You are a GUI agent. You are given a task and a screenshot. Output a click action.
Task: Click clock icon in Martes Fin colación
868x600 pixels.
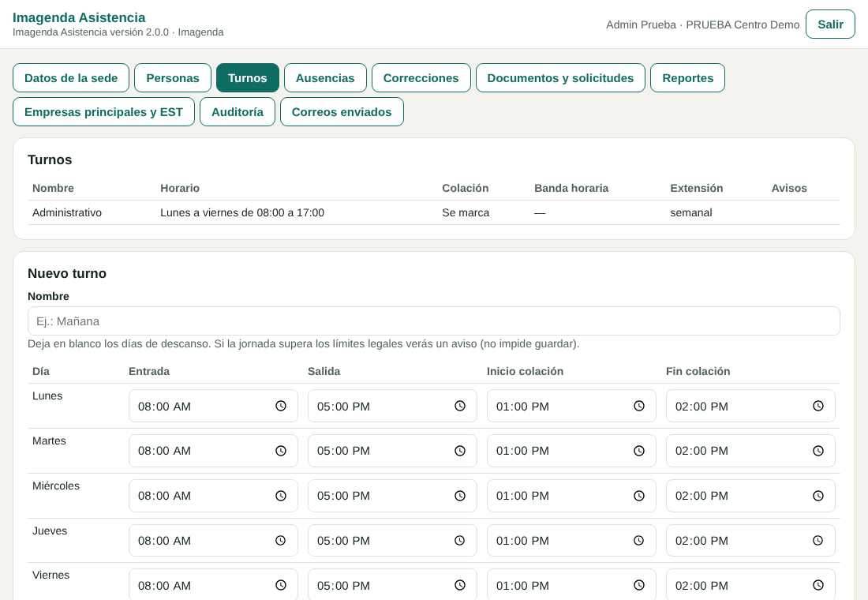pyautogui.click(x=818, y=451)
